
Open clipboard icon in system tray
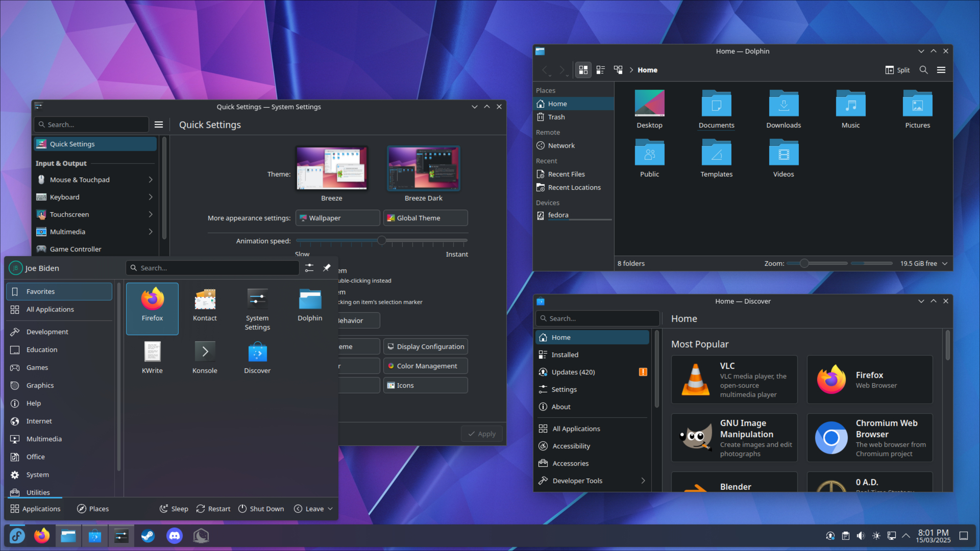pos(846,536)
